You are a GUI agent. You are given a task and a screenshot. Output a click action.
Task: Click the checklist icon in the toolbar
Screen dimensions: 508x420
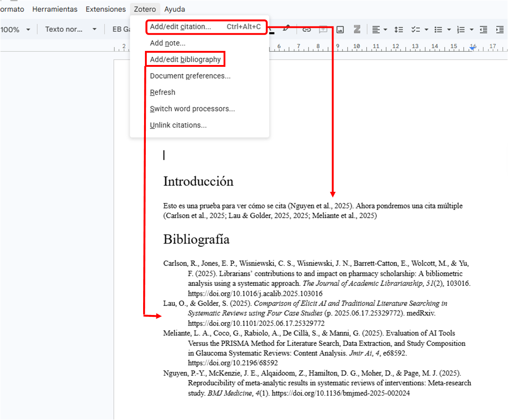(x=415, y=30)
